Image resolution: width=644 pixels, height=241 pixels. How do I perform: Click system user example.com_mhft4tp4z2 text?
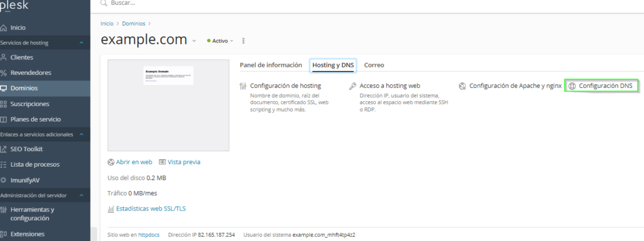(x=324, y=235)
